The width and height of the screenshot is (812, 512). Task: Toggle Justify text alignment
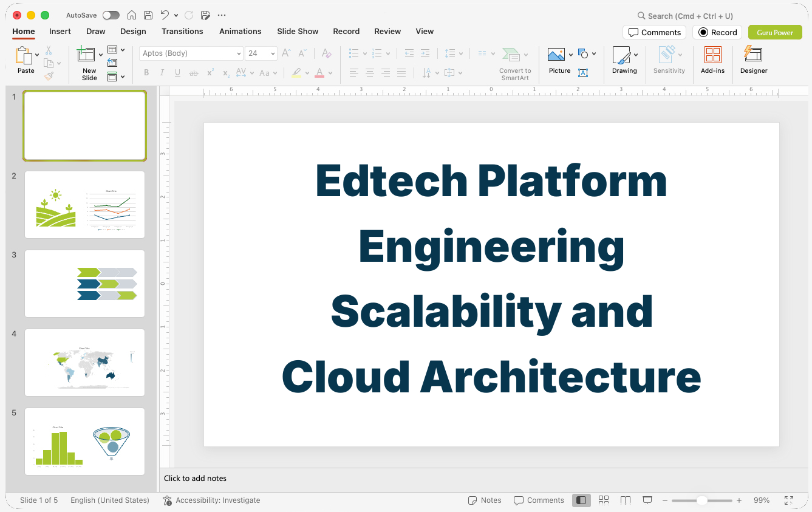[x=401, y=73]
